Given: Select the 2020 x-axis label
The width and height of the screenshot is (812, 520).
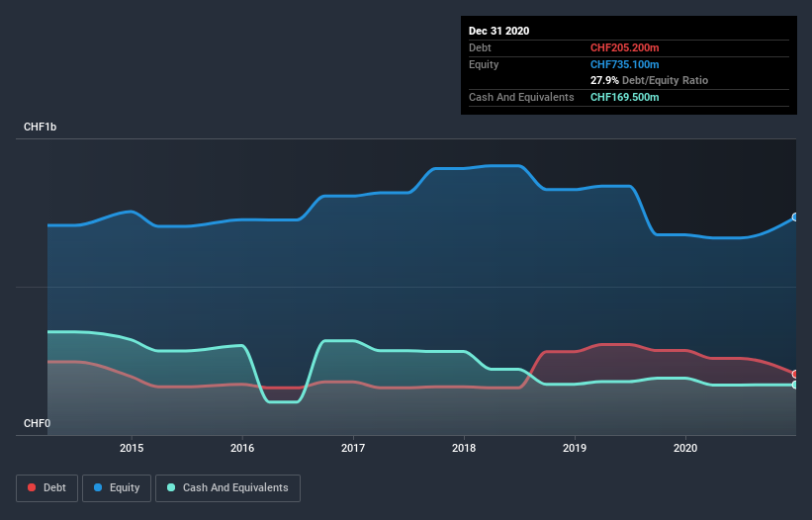Looking at the screenshot, I should coord(685,448).
